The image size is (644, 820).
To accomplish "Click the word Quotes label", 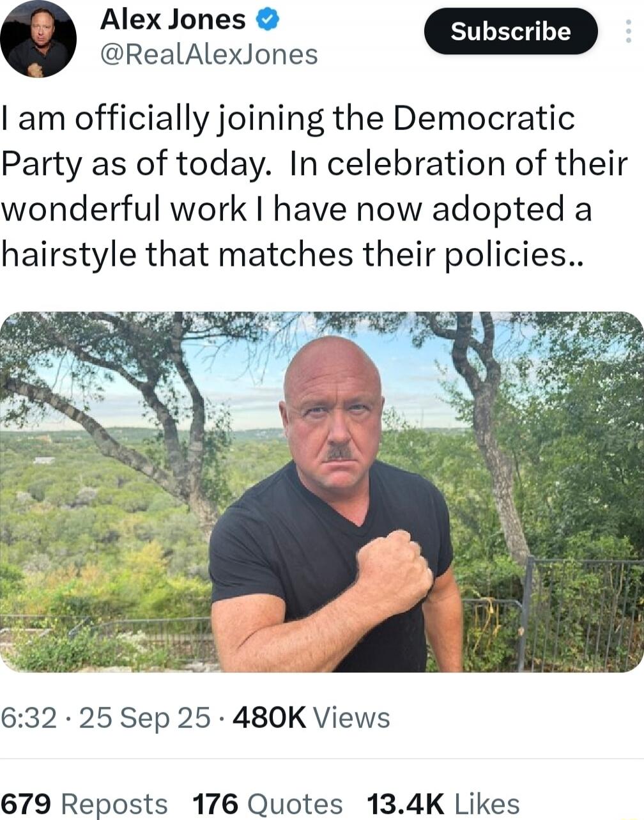I will coord(294,803).
